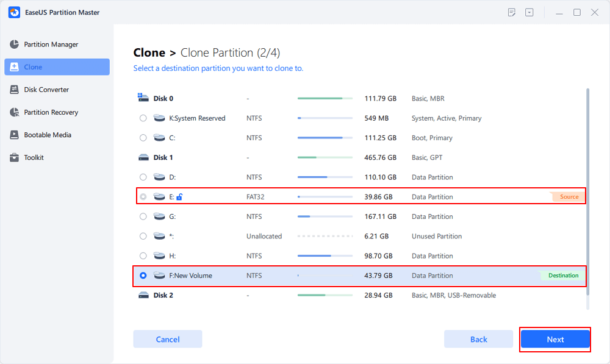
Task: Click the 111.79 GB size of Disk 0
Action: tap(381, 98)
